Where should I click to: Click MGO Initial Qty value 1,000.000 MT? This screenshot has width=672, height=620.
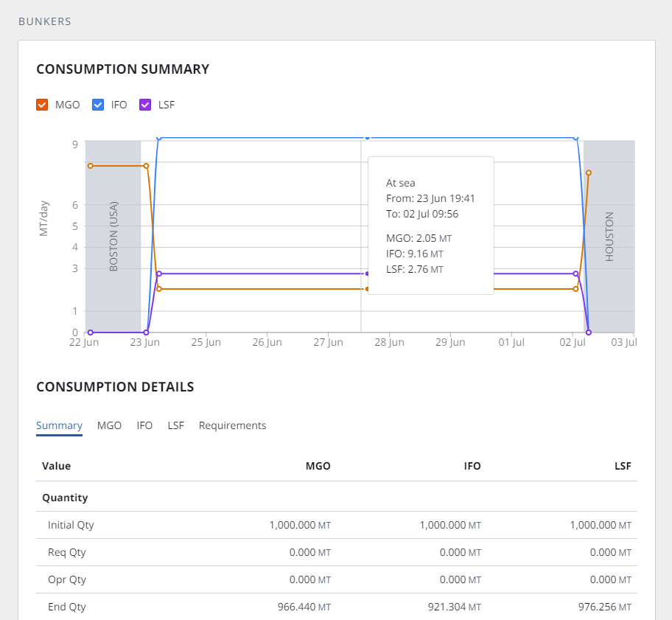[x=300, y=525]
